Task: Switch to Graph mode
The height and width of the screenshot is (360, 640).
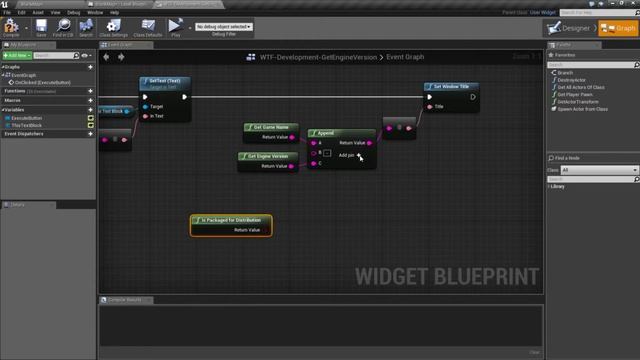Action: (x=618, y=28)
